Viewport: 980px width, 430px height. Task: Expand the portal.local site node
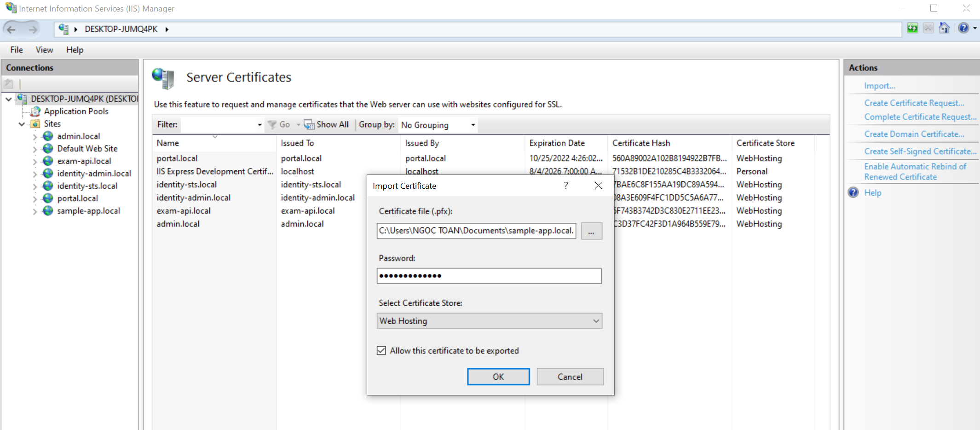tap(35, 199)
